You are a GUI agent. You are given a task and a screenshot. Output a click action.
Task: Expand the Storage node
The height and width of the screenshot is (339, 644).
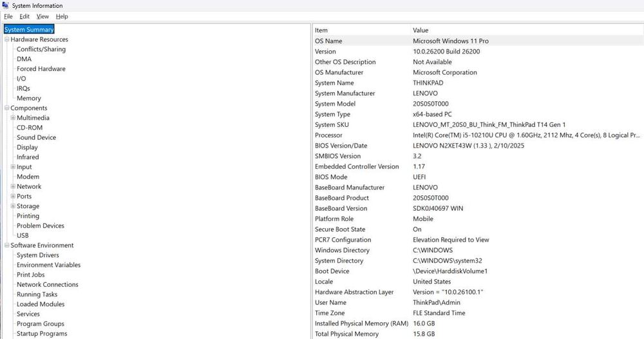click(x=13, y=206)
